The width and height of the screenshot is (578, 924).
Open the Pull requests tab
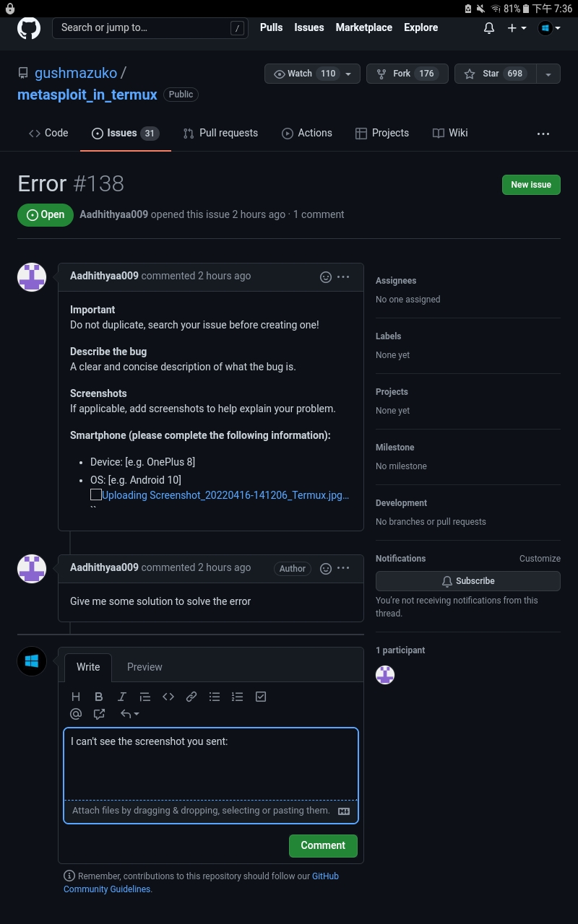tap(220, 133)
